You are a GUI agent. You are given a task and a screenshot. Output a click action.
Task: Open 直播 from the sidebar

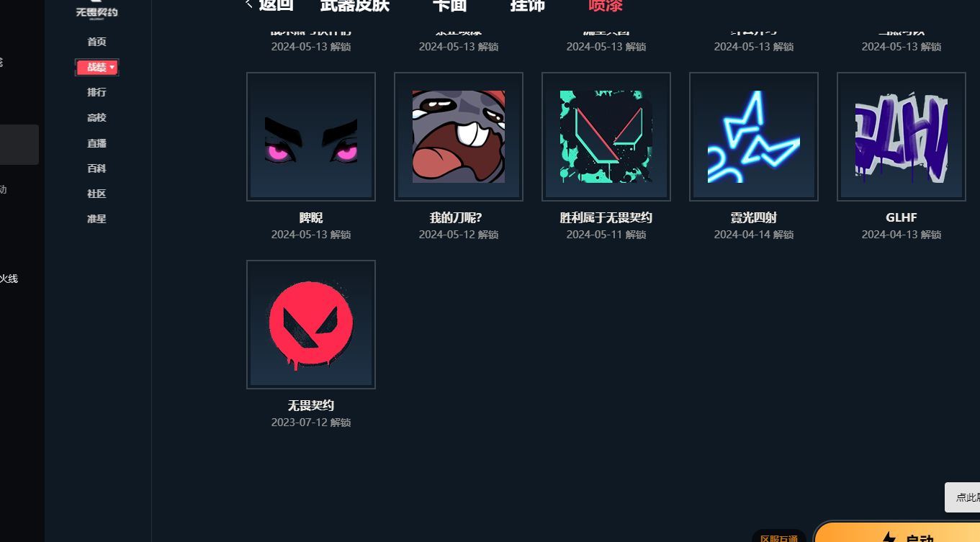click(96, 143)
